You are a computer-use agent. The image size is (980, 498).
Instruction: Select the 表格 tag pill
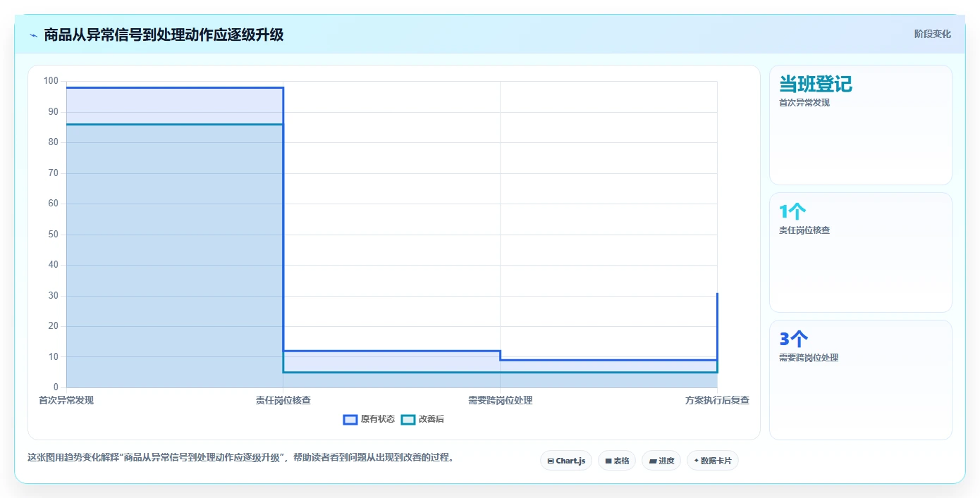[617, 461]
